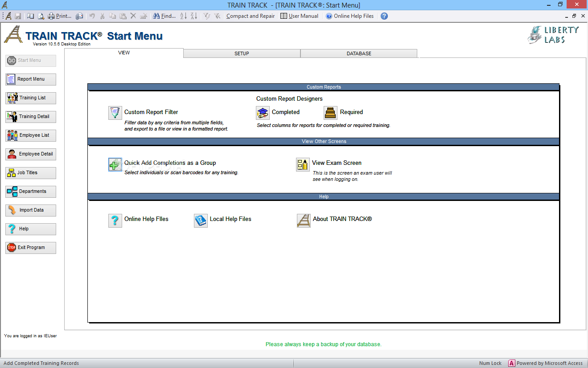Image resolution: width=588 pixels, height=368 pixels.
Task: Click the Delete X toolbar icon
Action: (133, 16)
